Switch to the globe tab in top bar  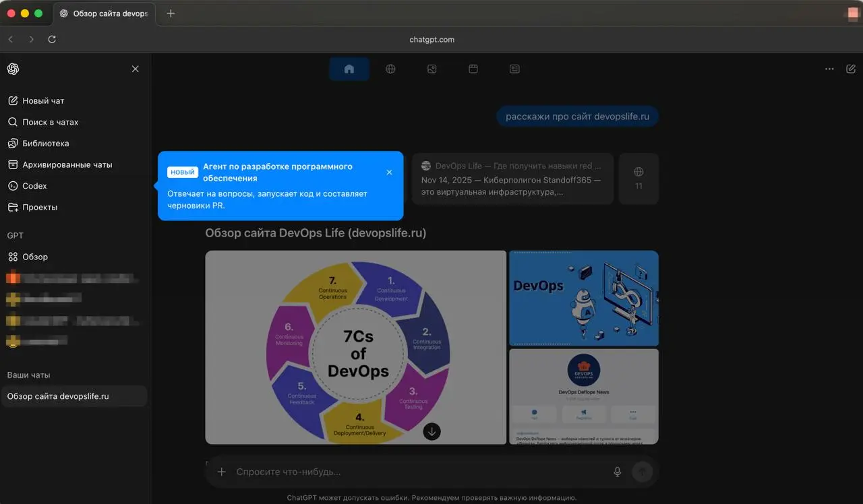(390, 69)
